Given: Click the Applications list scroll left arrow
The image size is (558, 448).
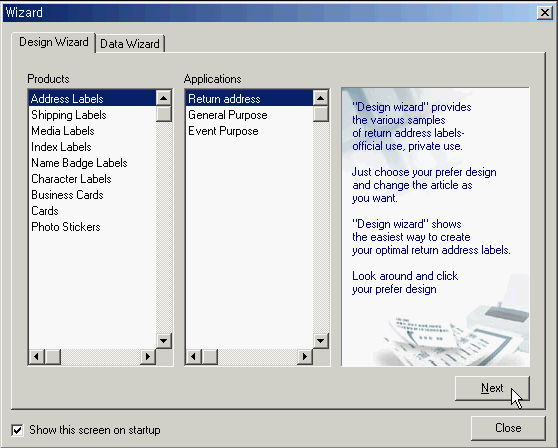Looking at the screenshot, I should point(194,356).
